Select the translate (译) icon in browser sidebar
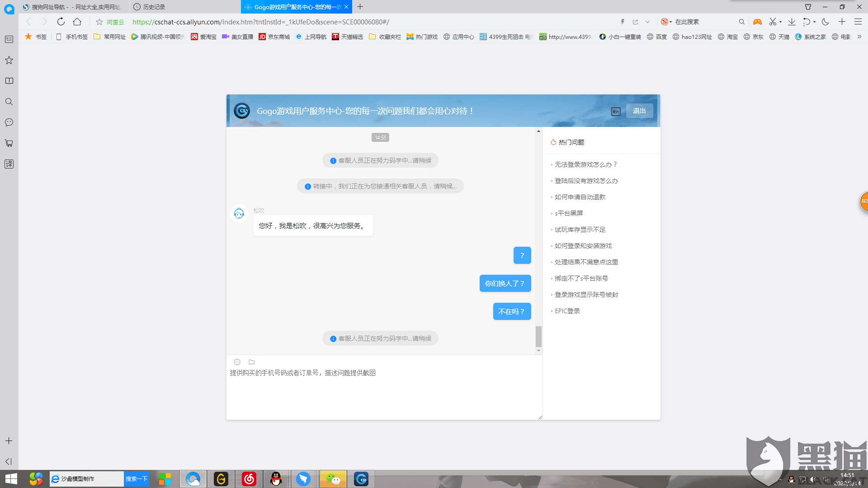This screenshot has width=868, height=488. click(9, 164)
